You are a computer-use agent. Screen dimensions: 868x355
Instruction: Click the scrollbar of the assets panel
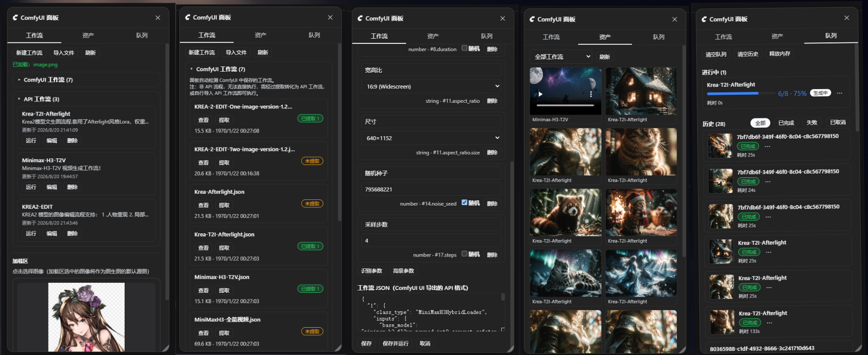pyautogui.click(x=683, y=151)
